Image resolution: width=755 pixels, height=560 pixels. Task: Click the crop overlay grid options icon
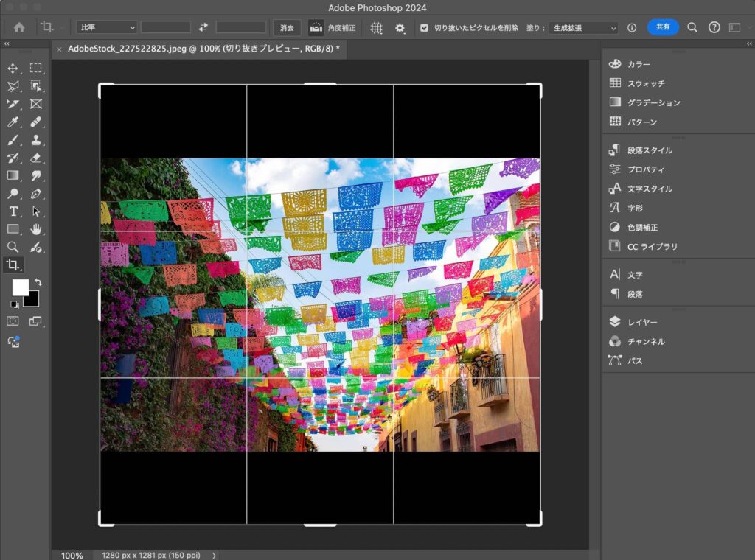point(376,27)
